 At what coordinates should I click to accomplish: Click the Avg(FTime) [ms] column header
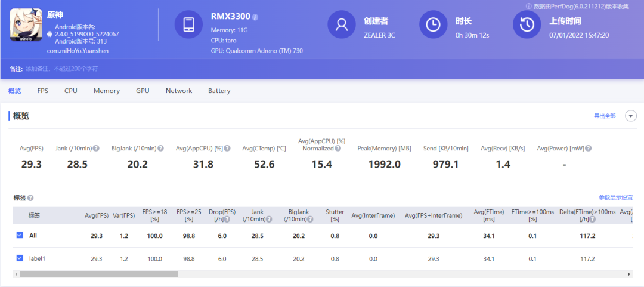click(489, 215)
